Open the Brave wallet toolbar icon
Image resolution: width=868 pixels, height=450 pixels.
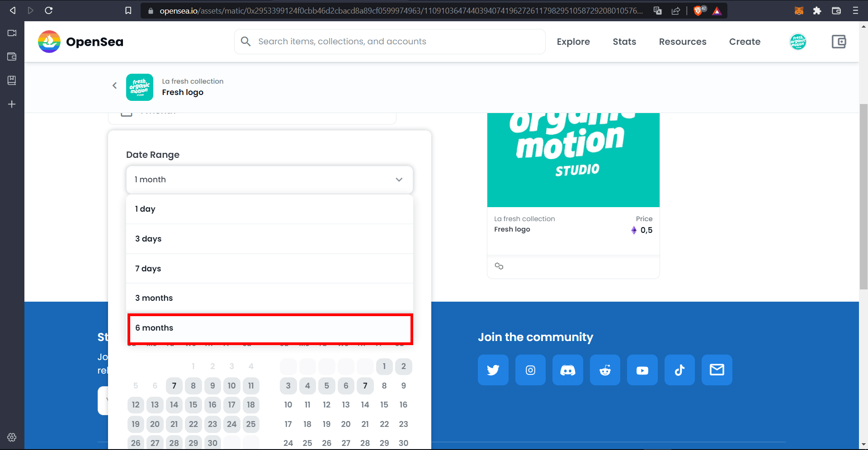836,11
